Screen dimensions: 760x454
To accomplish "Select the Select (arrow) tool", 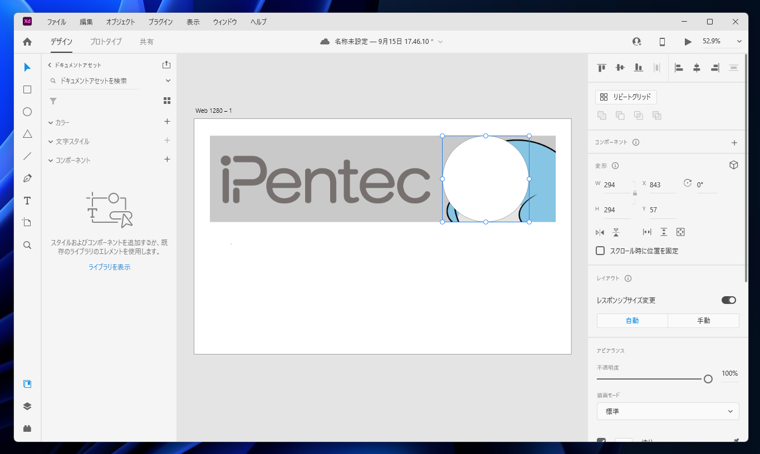I will 27,67.
